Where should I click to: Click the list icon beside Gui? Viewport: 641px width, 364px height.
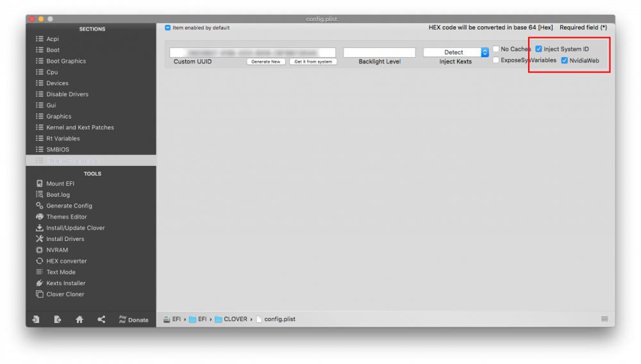pos(39,105)
